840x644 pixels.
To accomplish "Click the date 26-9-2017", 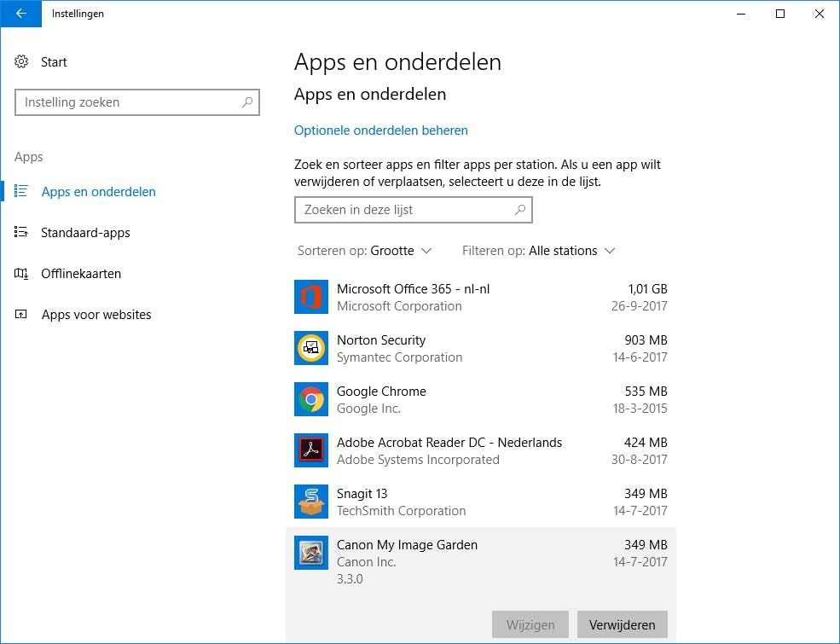I will tap(640, 306).
